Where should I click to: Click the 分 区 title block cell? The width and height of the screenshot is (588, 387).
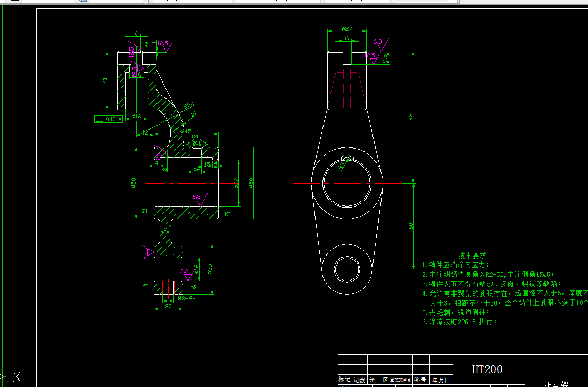(378, 380)
